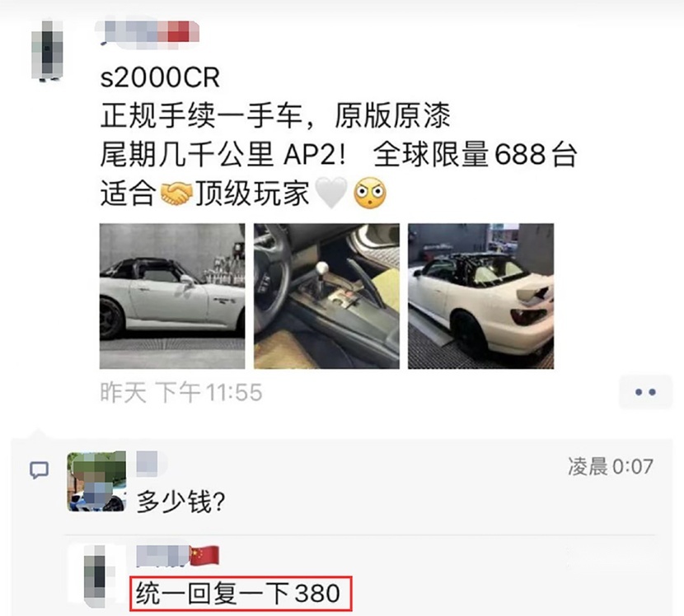The width and height of the screenshot is (684, 616).
Task: Tap the post title s2000CR text
Action: [160, 77]
